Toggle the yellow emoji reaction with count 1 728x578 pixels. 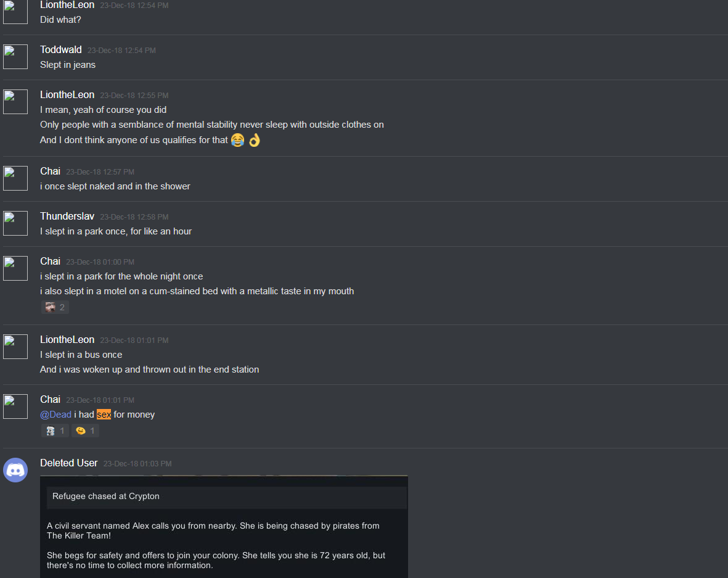tap(86, 431)
